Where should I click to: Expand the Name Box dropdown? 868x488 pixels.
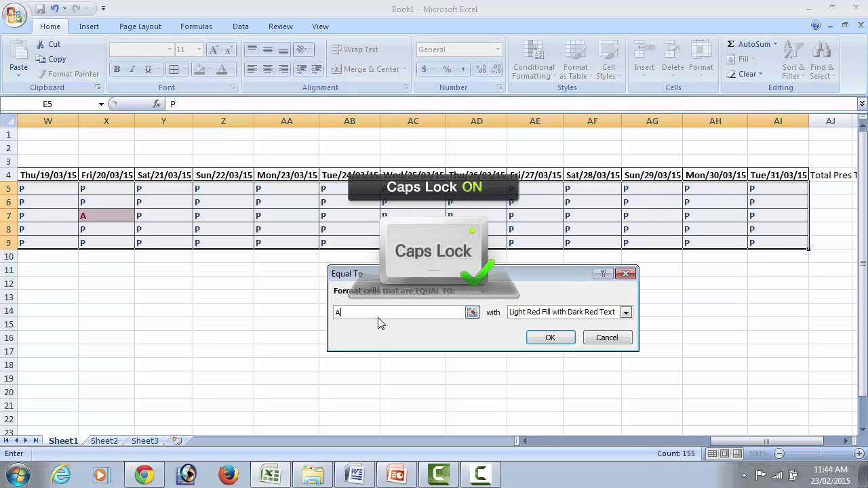tap(101, 104)
